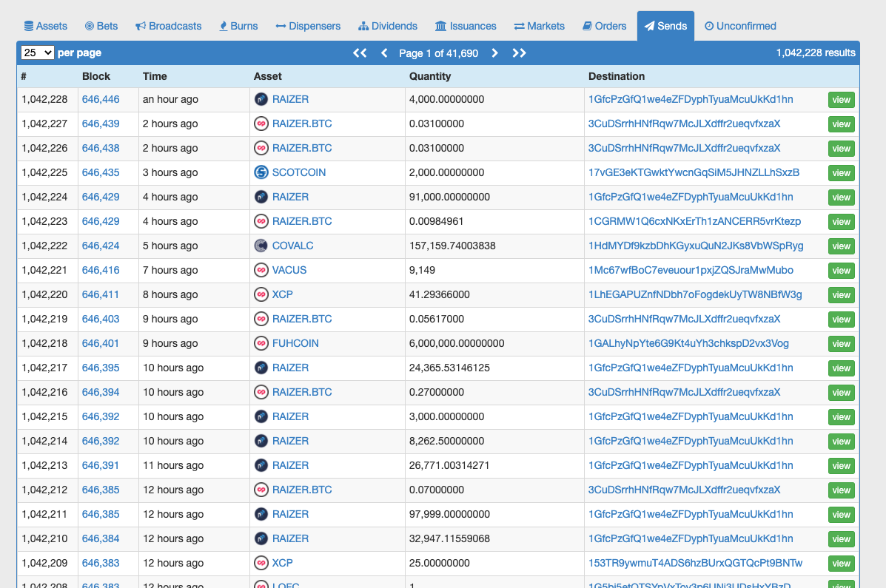
Task: Open address 1CGRMW1Q6cxNKxErTh1zANCERR5vrKtezp
Action: 694,221
